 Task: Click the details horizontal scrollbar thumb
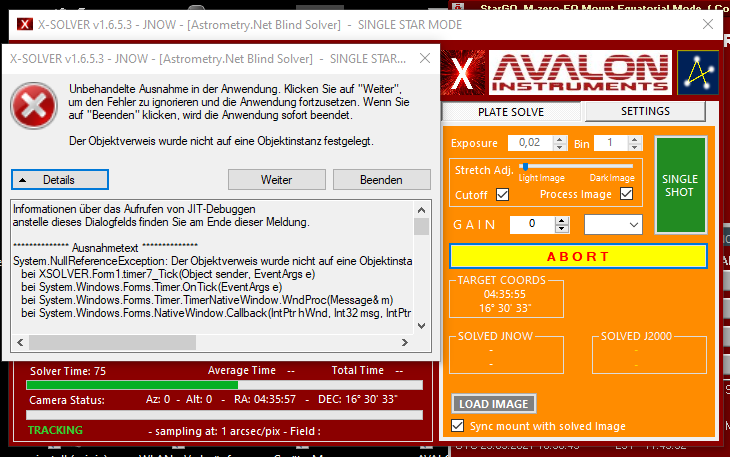click(x=112, y=343)
